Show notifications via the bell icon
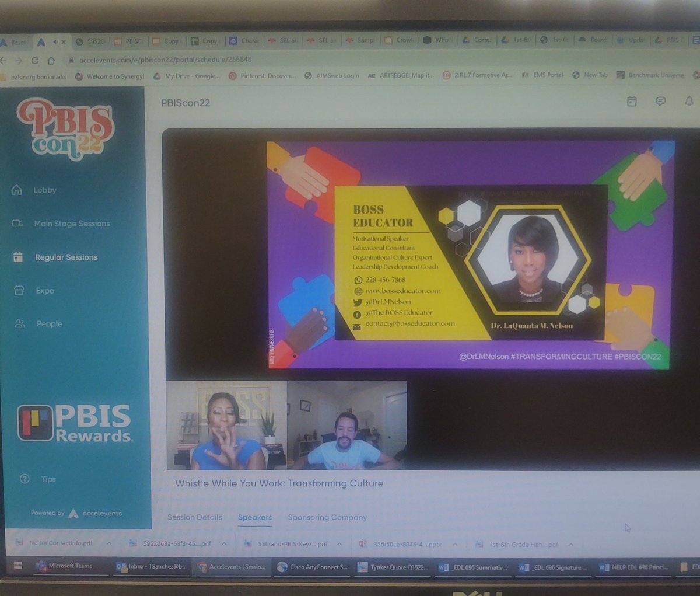The height and width of the screenshot is (596, 700). click(x=689, y=102)
